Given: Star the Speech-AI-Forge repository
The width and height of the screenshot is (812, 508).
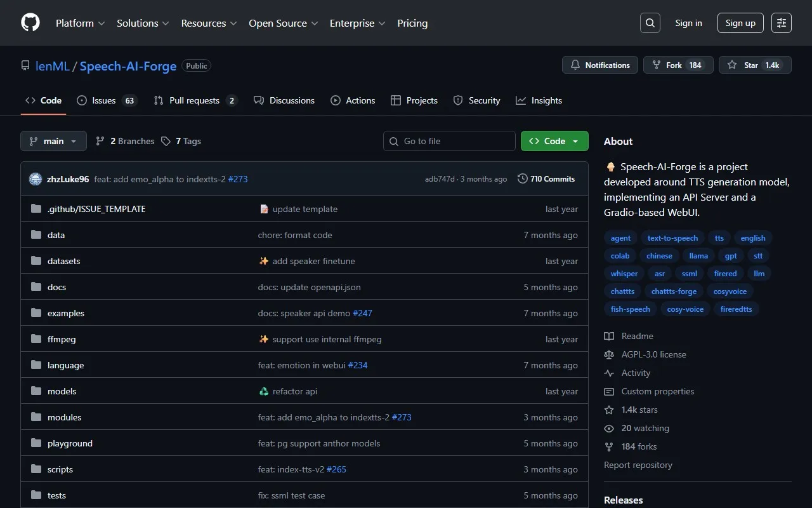Looking at the screenshot, I should pos(754,65).
